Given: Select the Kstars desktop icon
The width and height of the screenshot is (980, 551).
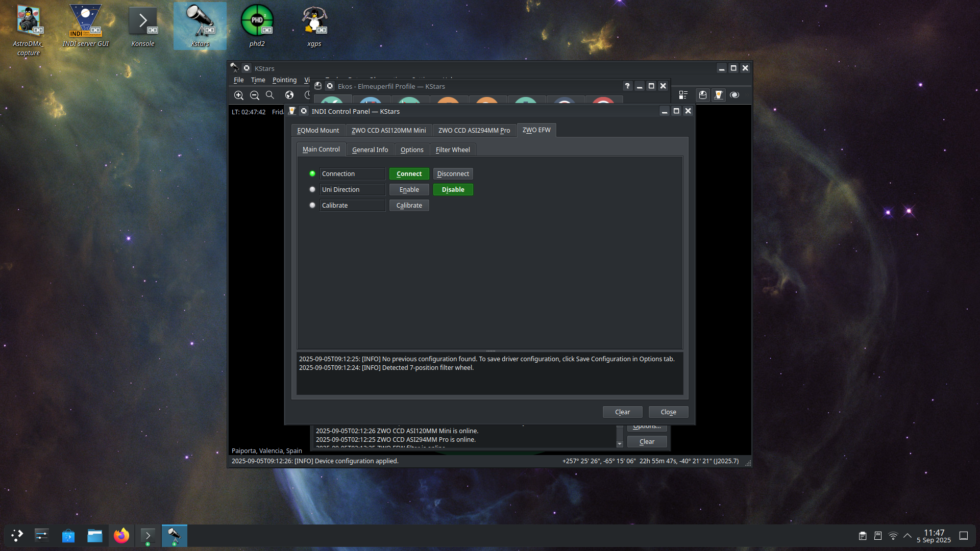Looking at the screenshot, I should pos(200,26).
